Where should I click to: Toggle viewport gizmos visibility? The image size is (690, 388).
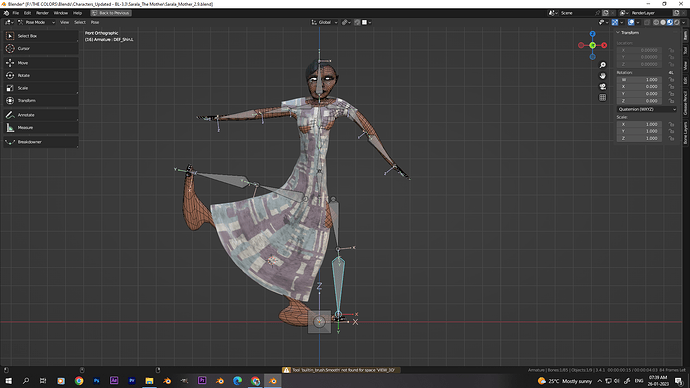[x=615, y=22]
